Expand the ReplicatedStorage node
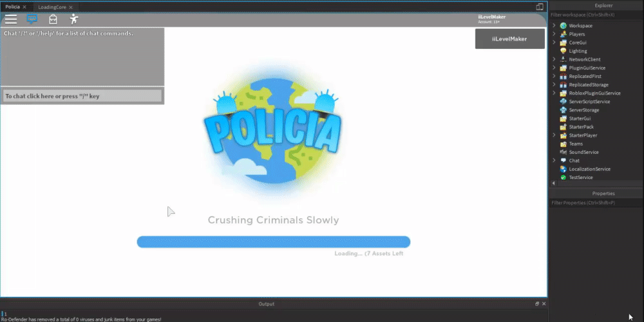644x322 pixels. coord(554,84)
